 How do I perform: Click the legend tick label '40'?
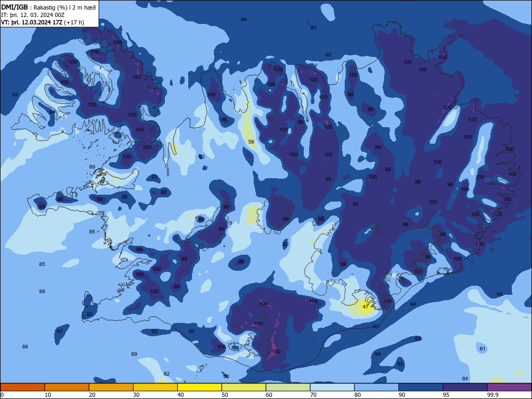pyautogui.click(x=181, y=395)
